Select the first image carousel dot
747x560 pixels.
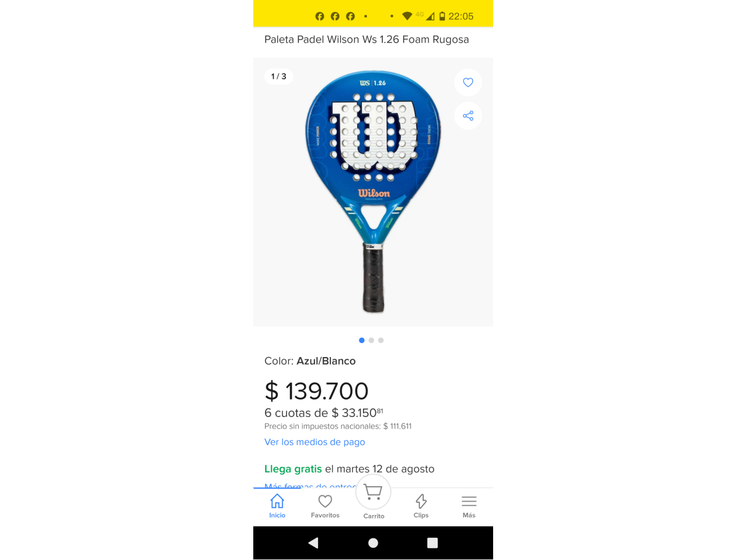tap(362, 340)
